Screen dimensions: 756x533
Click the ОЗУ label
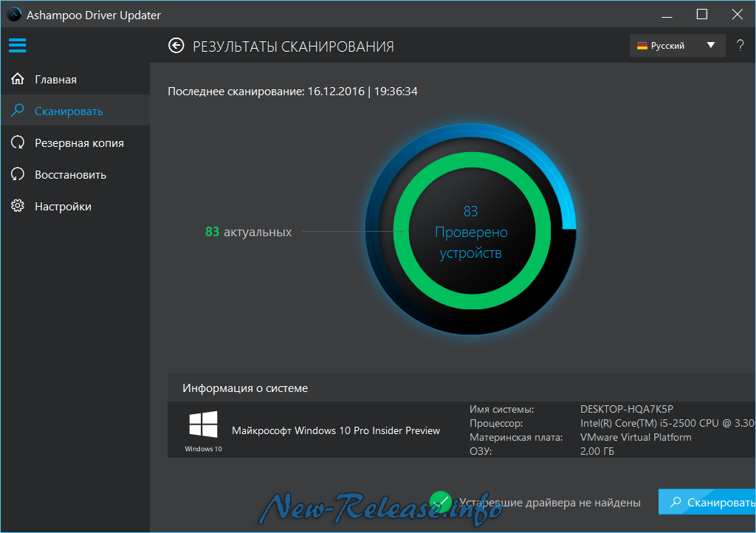(x=480, y=451)
